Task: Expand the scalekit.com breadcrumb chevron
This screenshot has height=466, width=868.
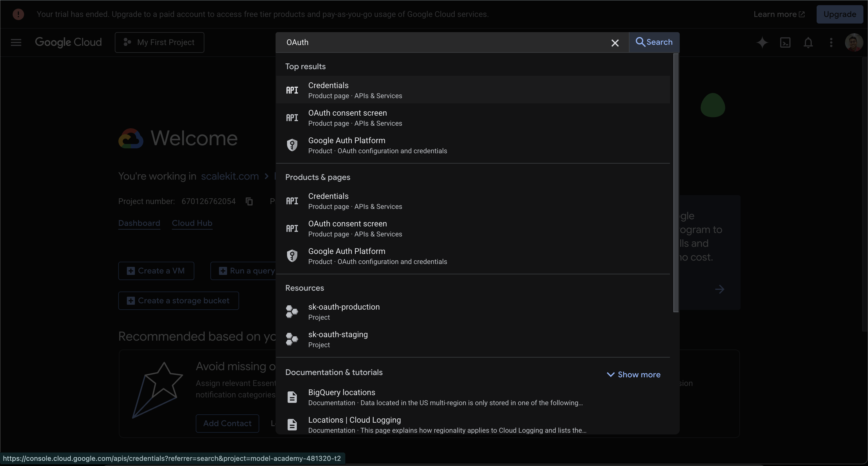Action: tap(266, 176)
